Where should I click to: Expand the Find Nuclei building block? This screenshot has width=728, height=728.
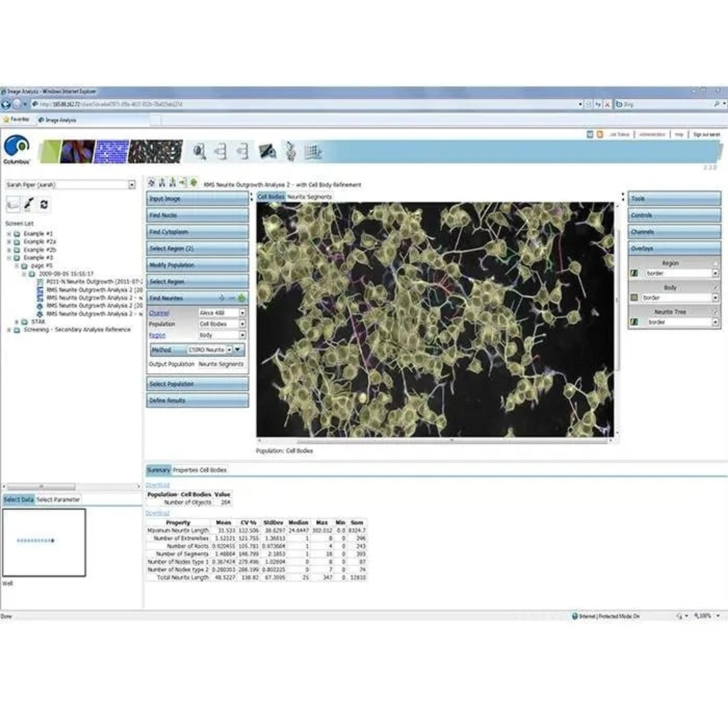coord(197,215)
